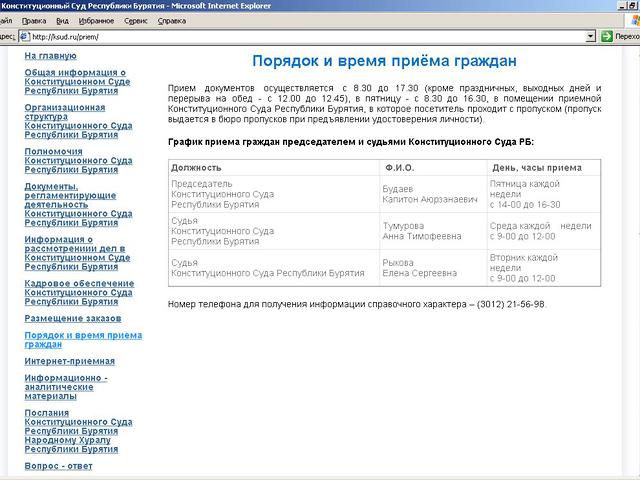Open the Избранное menu
Viewport: 640px width, 480px height.
coord(96,21)
